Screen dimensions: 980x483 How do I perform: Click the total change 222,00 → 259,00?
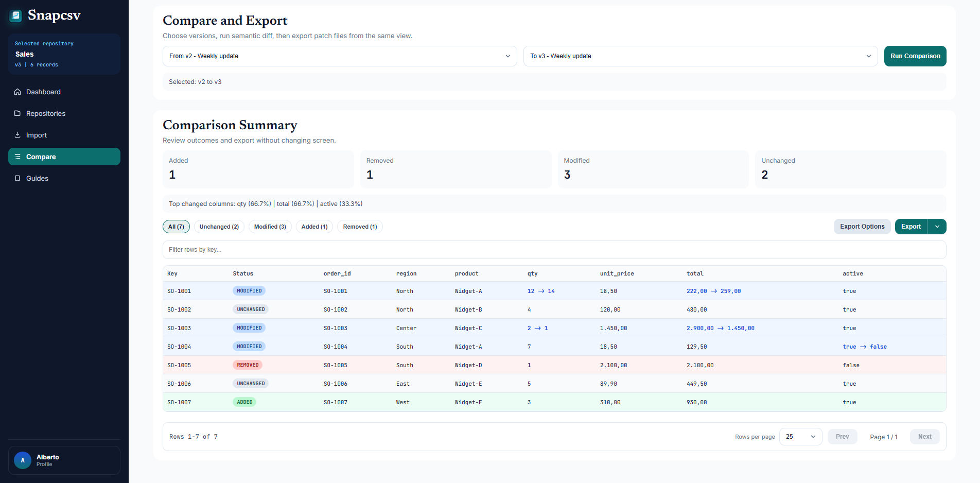pos(714,291)
